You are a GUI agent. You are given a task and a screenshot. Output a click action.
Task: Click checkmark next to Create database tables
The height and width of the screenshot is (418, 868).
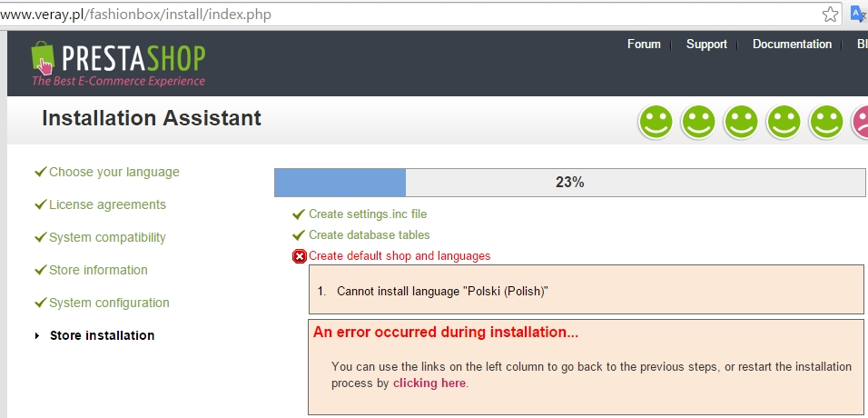(x=299, y=235)
